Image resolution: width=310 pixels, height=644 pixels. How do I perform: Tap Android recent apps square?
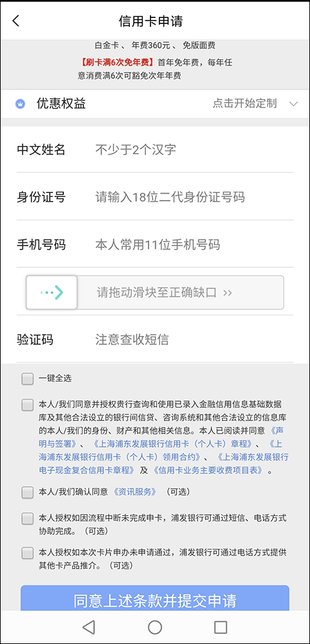tap(220, 627)
